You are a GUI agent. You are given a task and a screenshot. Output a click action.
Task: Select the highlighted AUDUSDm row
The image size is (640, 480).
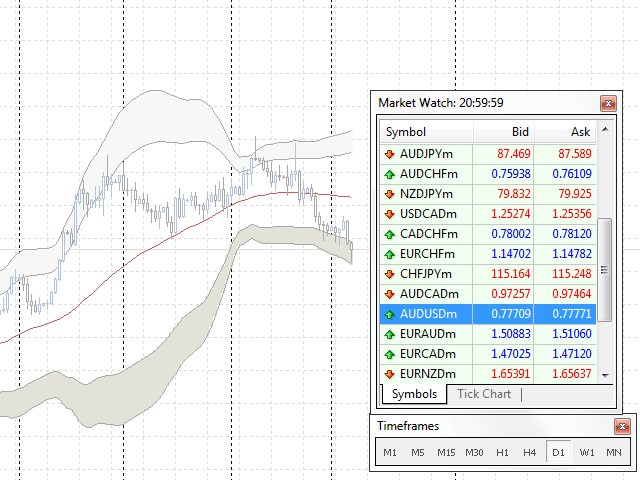coord(490,314)
